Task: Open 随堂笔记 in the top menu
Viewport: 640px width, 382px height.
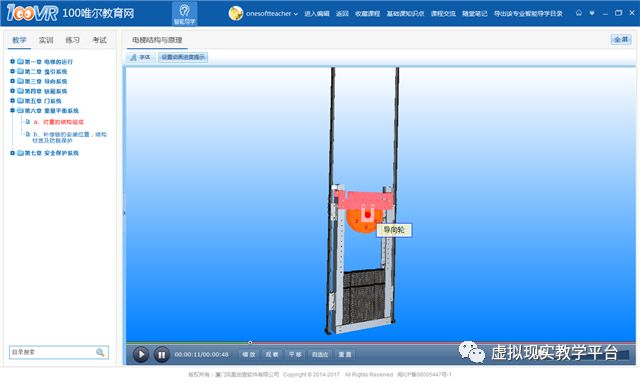Action: click(x=475, y=13)
